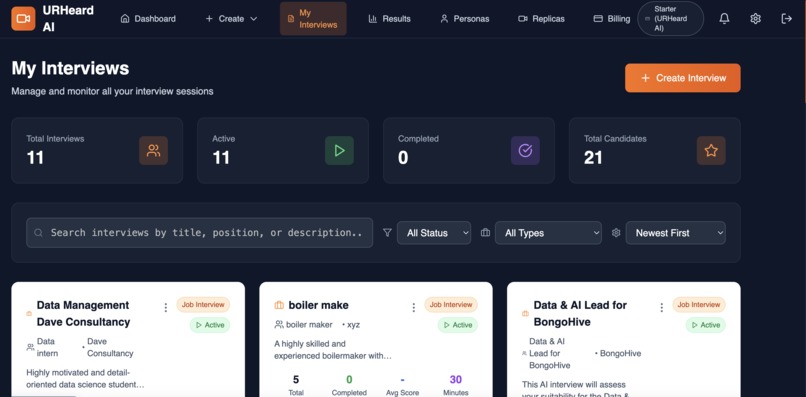The image size is (806, 397).
Task: Click the My Interviews page heading
Action: [70, 68]
